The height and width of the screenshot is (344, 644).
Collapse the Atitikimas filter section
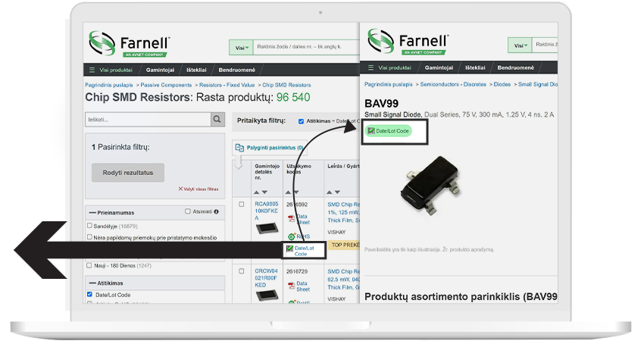[92, 283]
